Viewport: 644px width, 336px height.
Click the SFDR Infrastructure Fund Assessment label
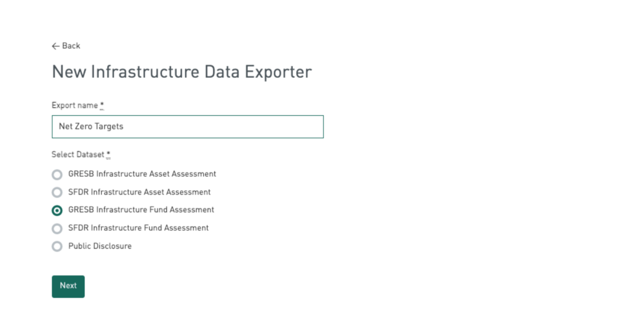(138, 228)
